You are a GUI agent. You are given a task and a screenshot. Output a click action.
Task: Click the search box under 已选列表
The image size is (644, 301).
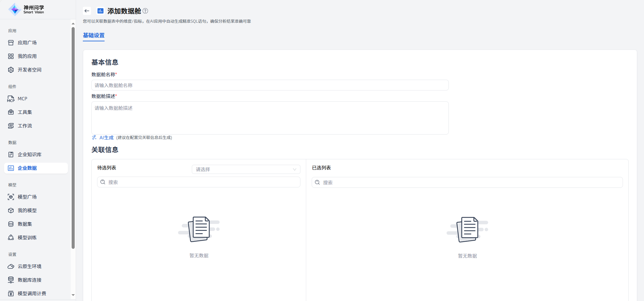(467, 182)
